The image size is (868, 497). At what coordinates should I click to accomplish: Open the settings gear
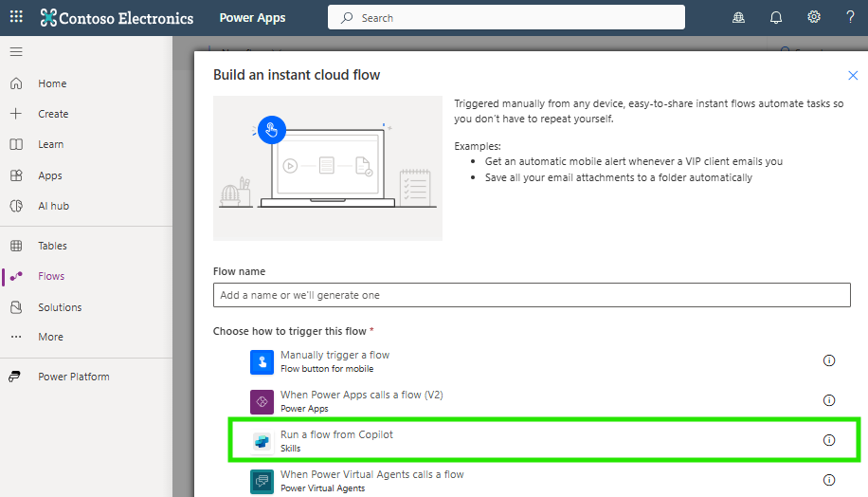[x=813, y=18]
